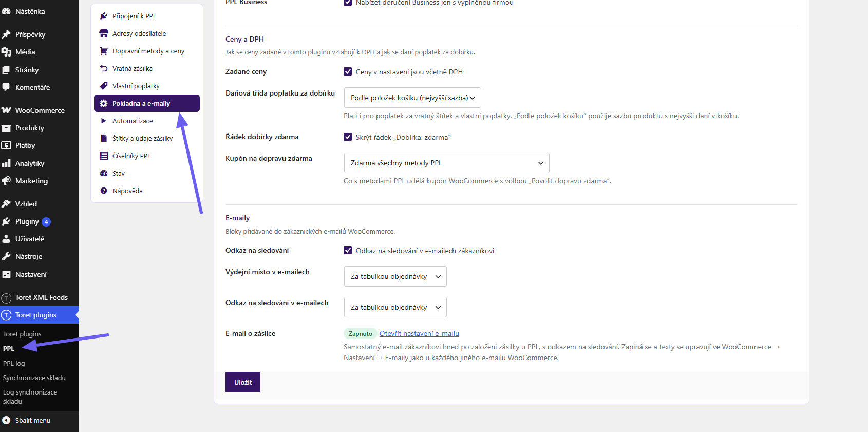Screen dimensions: 868x432
Task: Open Uživatelé in the admin sidebar
Action: (40, 239)
